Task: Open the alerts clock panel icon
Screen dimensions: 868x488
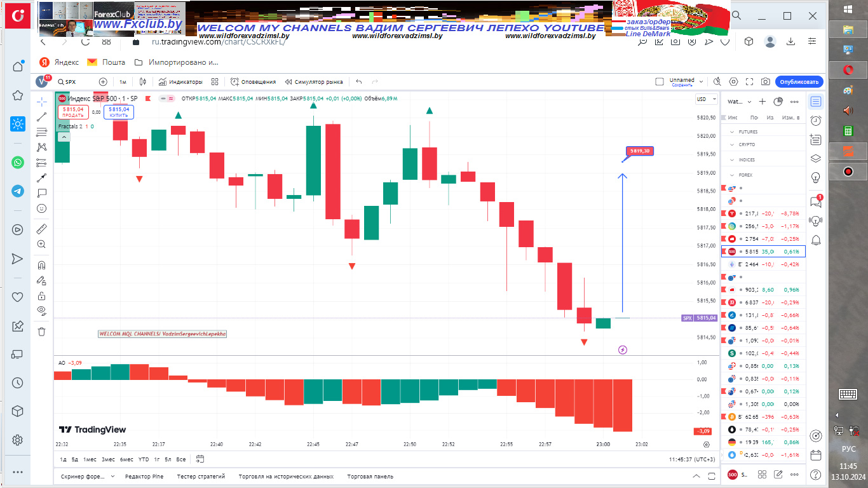Action: [x=816, y=121]
